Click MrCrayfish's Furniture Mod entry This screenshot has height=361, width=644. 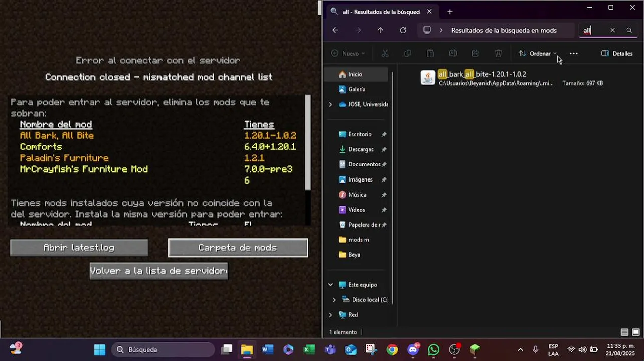point(84,169)
